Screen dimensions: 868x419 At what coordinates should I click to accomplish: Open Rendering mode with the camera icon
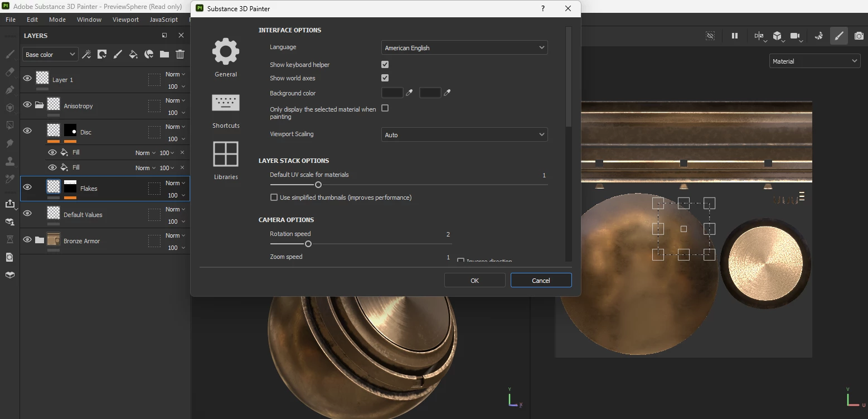859,36
